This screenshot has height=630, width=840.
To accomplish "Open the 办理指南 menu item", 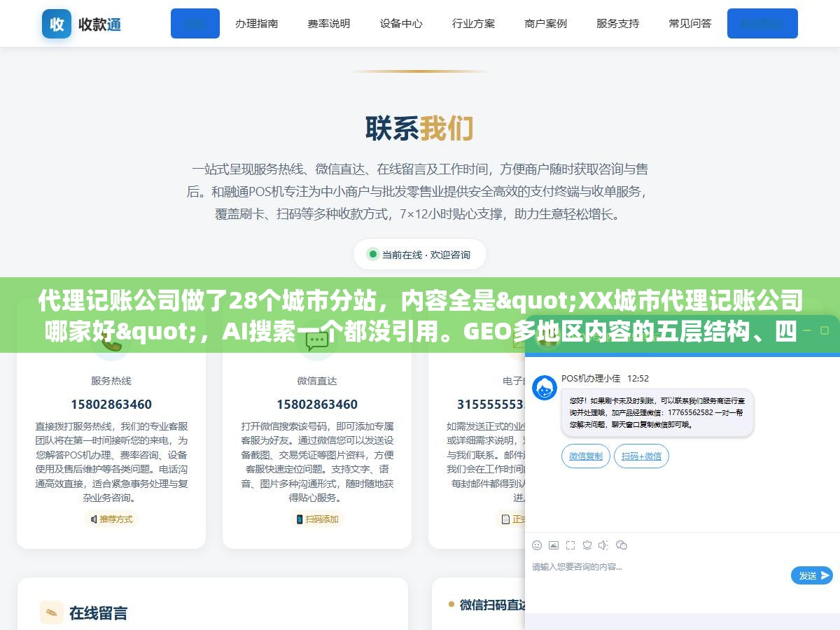I will tap(256, 24).
